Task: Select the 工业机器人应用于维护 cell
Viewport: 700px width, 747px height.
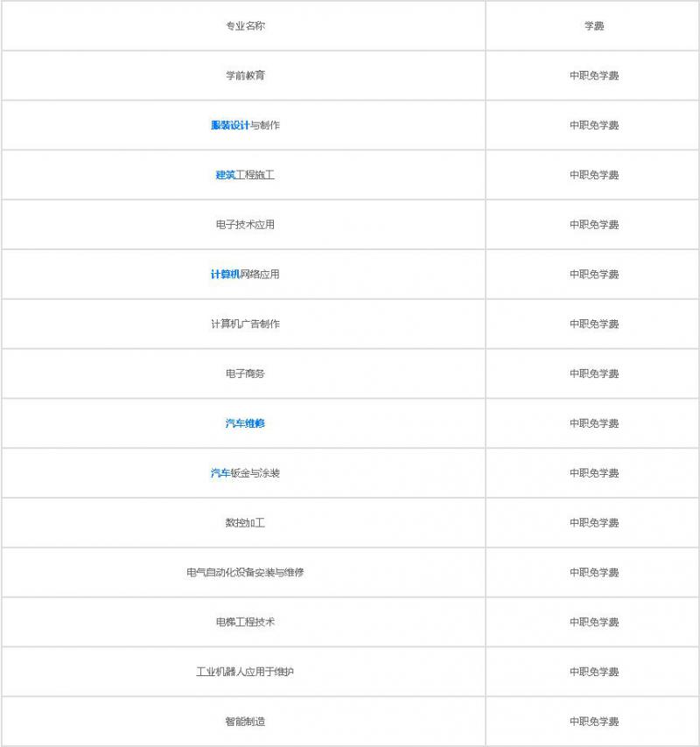Action: [245, 672]
